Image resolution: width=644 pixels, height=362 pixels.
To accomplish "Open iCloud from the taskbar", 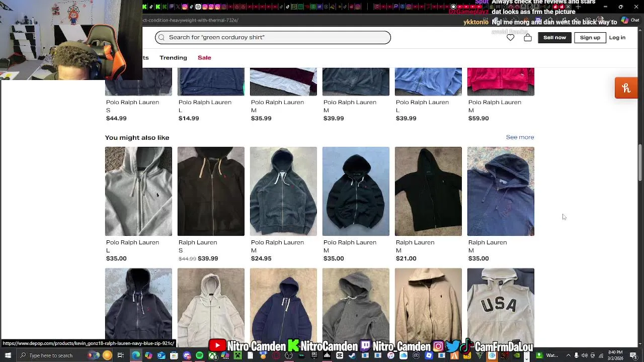I will point(404,355).
